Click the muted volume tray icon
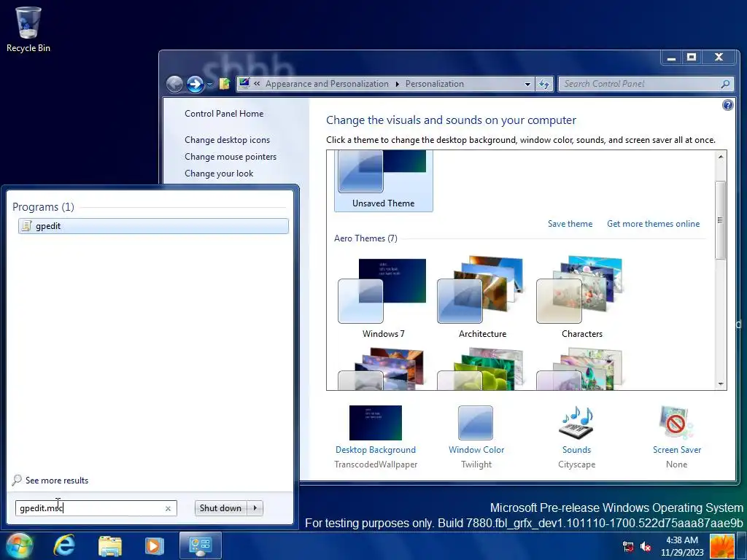747x560 pixels. click(646, 546)
